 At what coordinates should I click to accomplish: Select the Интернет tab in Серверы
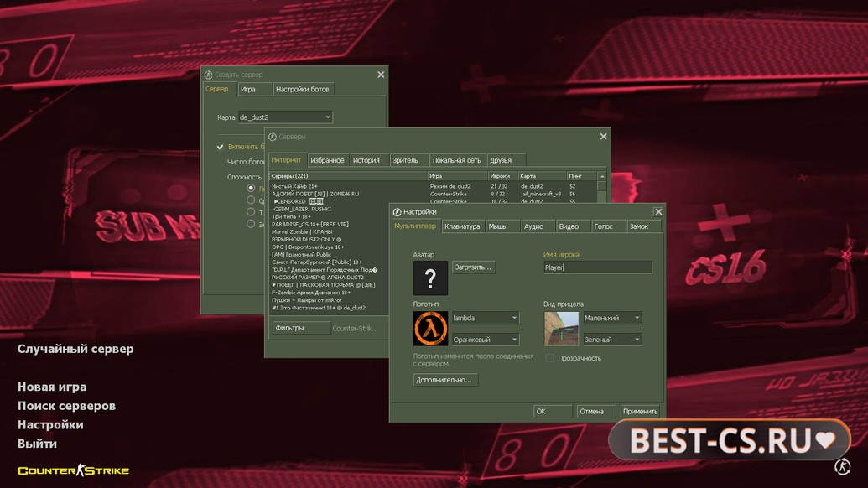(x=286, y=159)
